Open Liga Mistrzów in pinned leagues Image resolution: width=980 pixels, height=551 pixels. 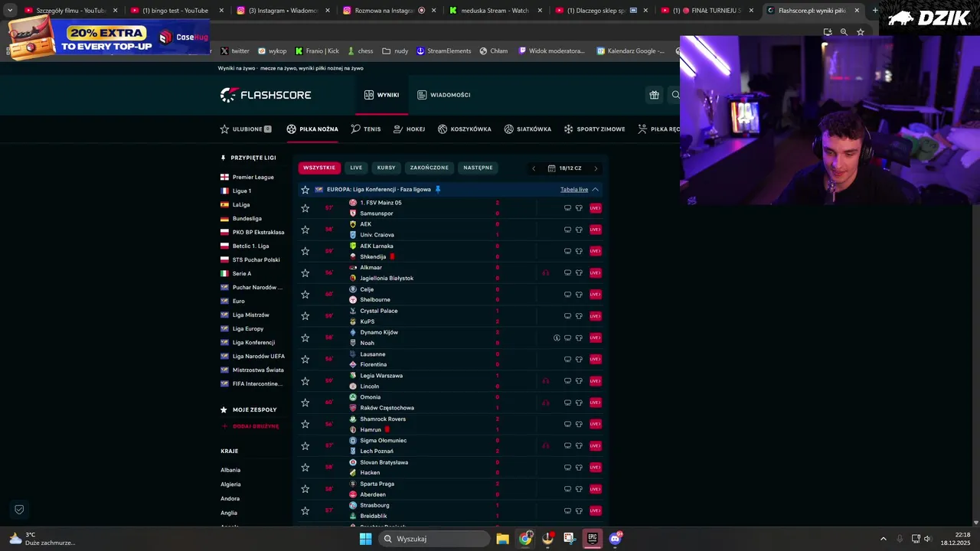point(250,315)
